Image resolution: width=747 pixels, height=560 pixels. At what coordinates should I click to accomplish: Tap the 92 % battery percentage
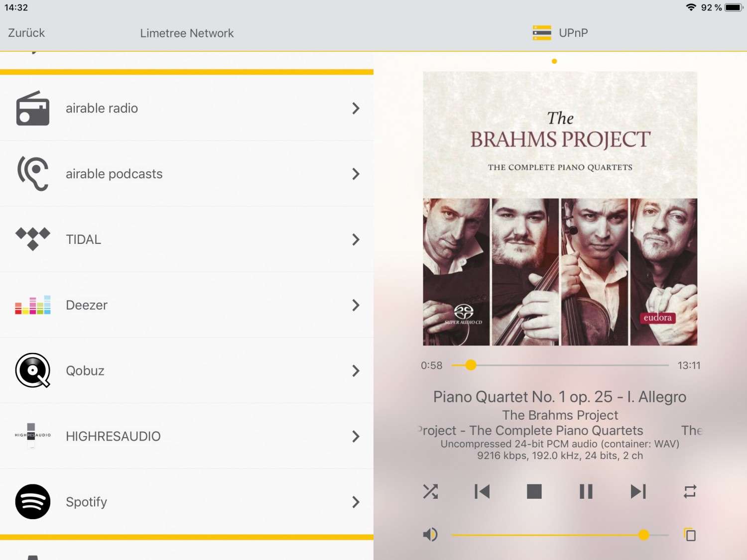point(711,7)
